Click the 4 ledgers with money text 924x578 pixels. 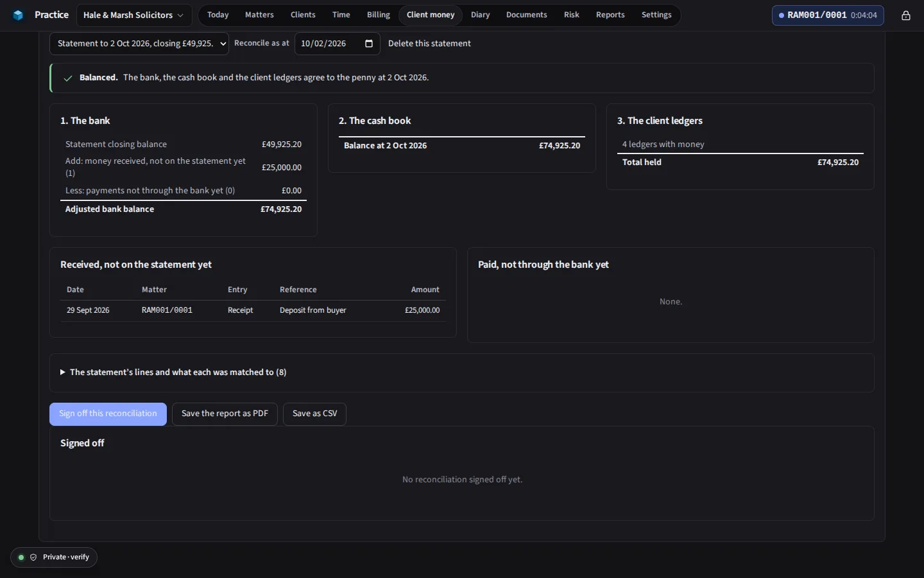point(663,144)
